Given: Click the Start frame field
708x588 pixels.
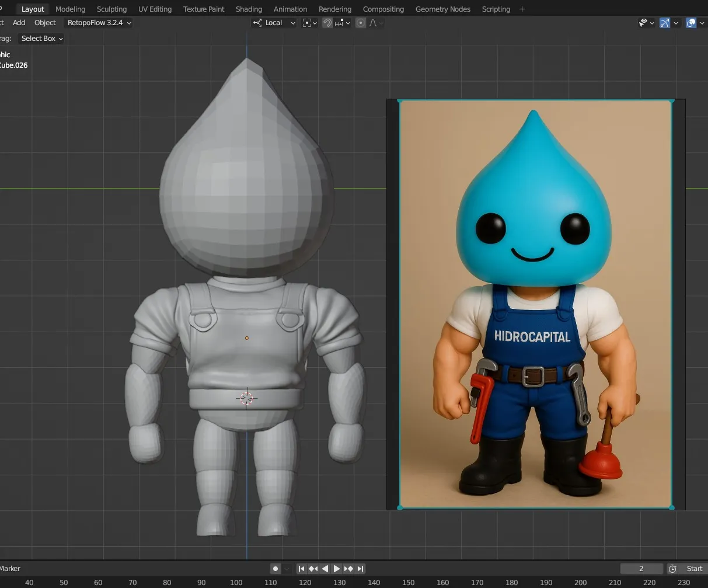Looking at the screenshot, I should click(693, 569).
